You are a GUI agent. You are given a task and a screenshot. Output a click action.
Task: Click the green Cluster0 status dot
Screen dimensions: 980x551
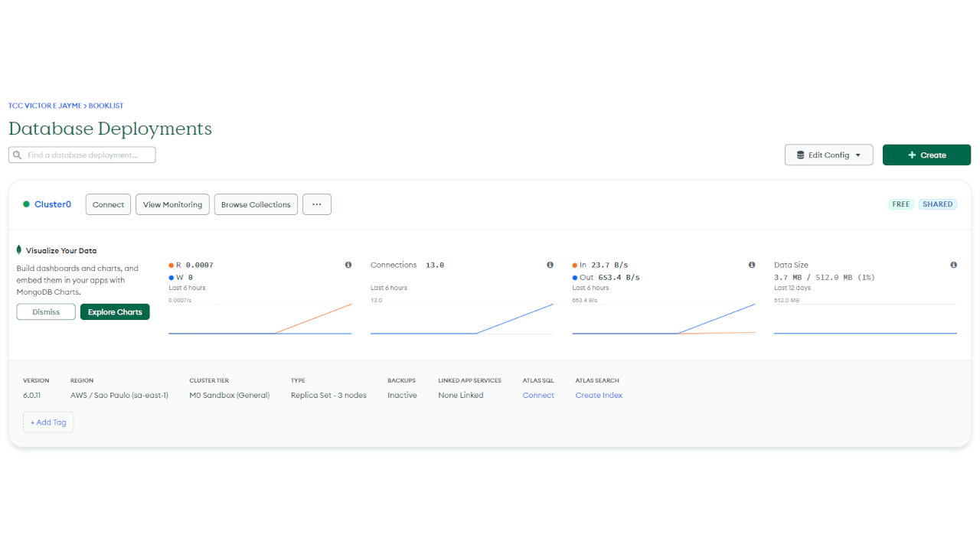point(26,204)
